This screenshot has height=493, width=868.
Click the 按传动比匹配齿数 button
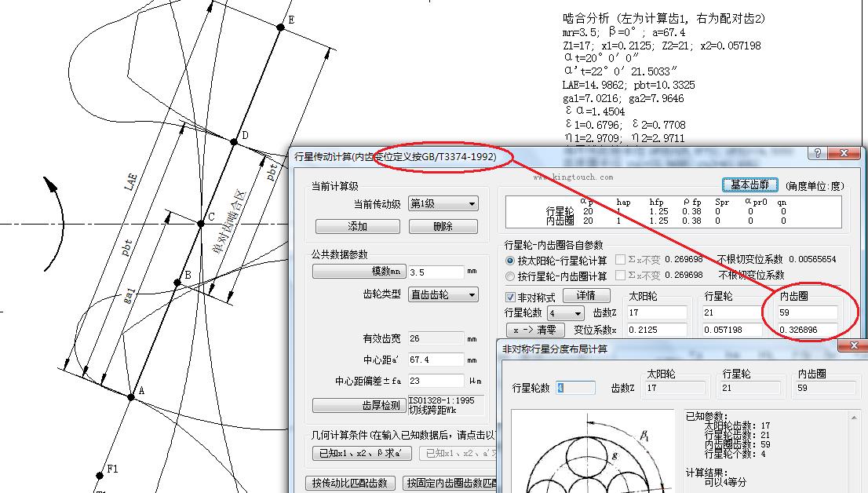point(350,483)
